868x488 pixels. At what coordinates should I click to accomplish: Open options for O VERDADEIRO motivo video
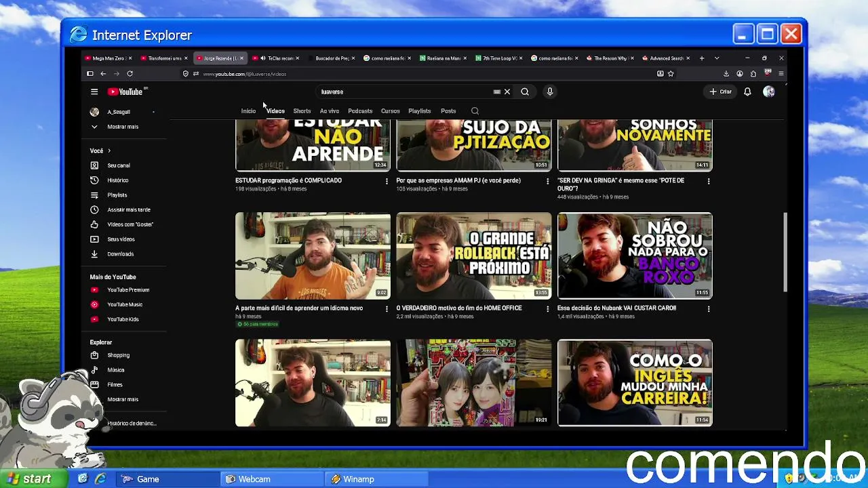[548, 308]
